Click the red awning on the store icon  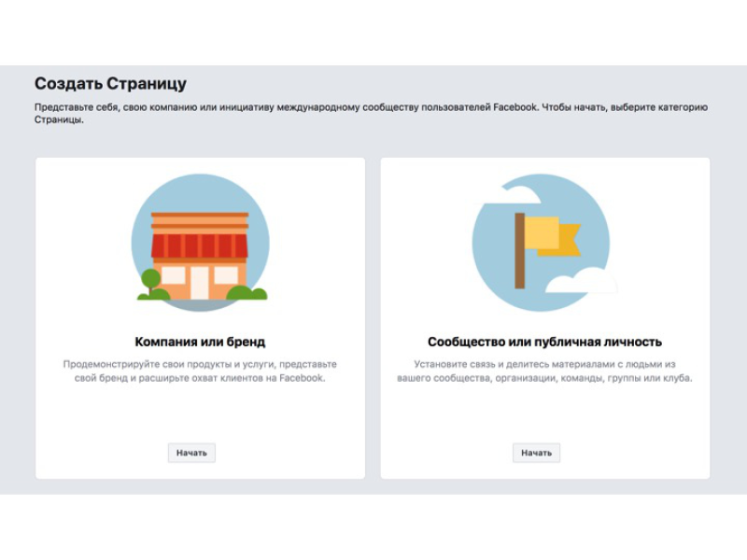[x=200, y=245]
